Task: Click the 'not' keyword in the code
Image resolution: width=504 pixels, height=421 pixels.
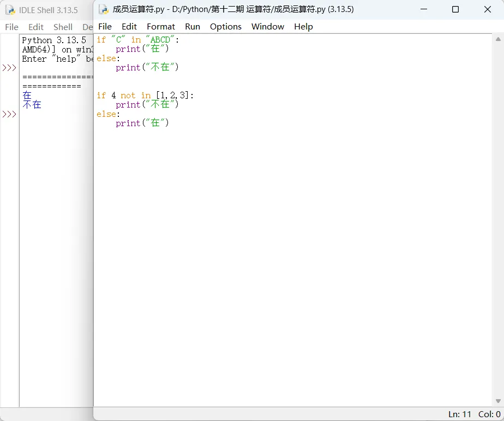Action: click(128, 95)
